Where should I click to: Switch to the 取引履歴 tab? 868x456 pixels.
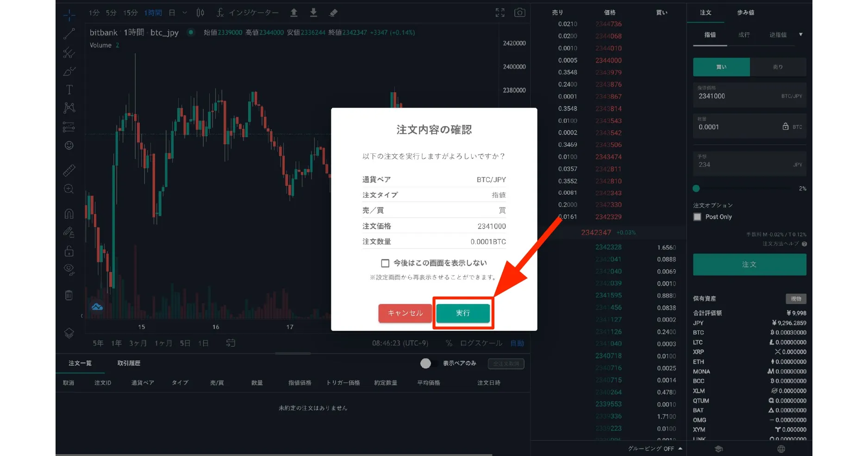(129, 363)
